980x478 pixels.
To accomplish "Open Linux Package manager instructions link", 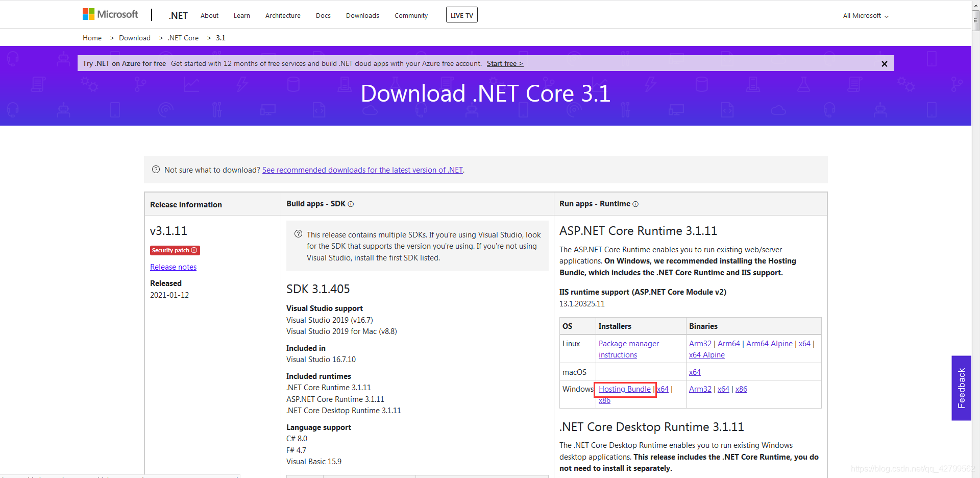I will tap(629, 349).
